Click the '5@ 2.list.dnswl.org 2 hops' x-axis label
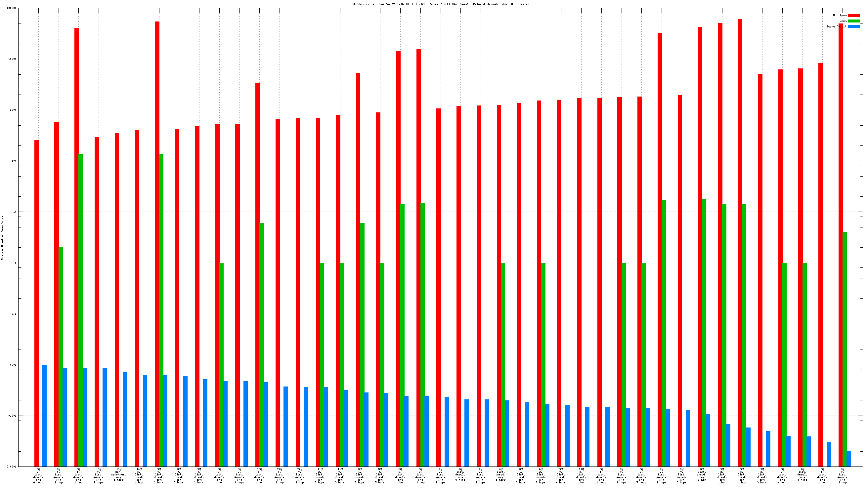868x488 pixels. tap(239, 476)
